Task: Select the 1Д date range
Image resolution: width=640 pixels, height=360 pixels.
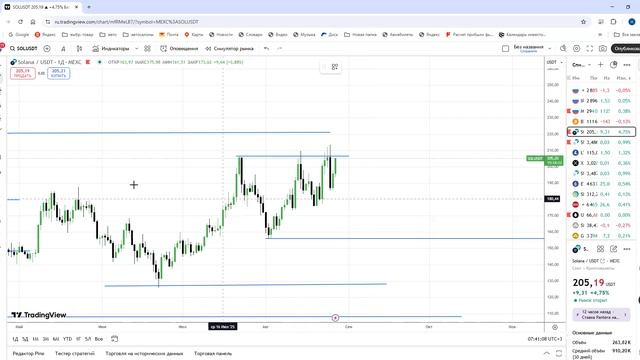Action: point(15,339)
